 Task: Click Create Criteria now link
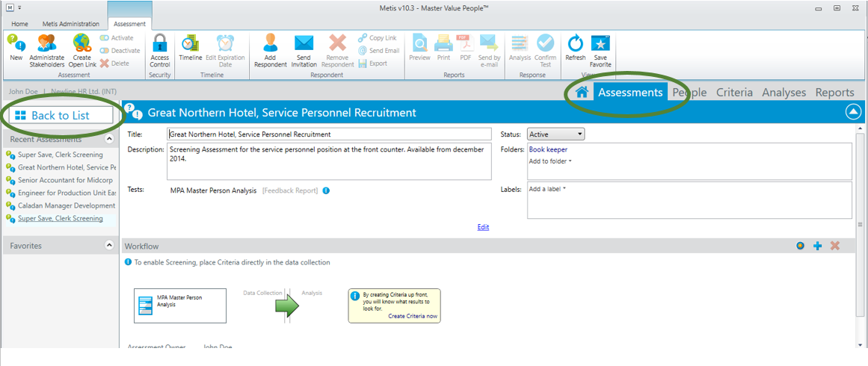pos(413,316)
